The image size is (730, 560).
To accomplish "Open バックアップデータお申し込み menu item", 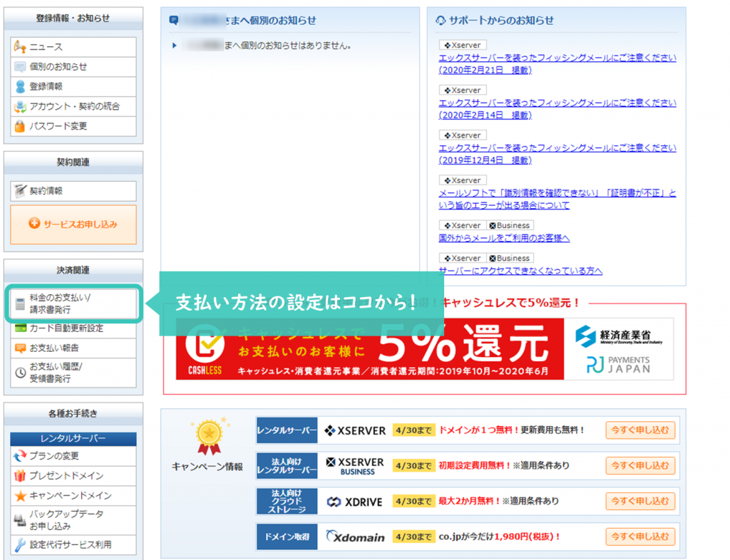I will (x=73, y=520).
